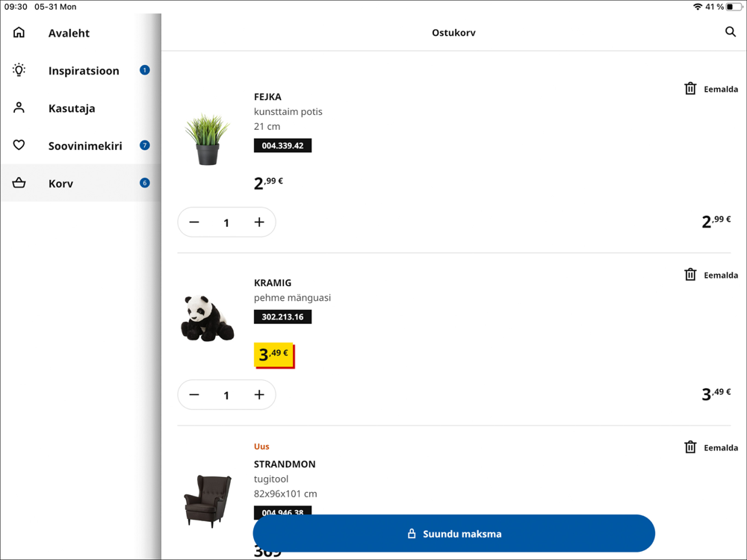Open the KRAMIG panda thumbnail
Viewport: 747px width, 560px height.
[x=207, y=319]
